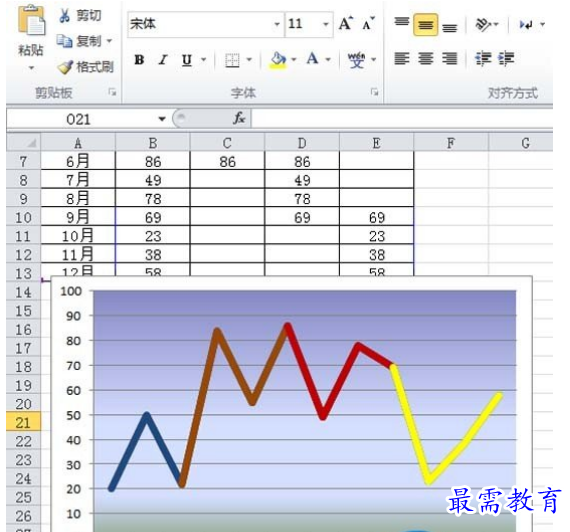The image size is (570, 532).
Task: Select column C header
Action: pyautogui.click(x=227, y=143)
